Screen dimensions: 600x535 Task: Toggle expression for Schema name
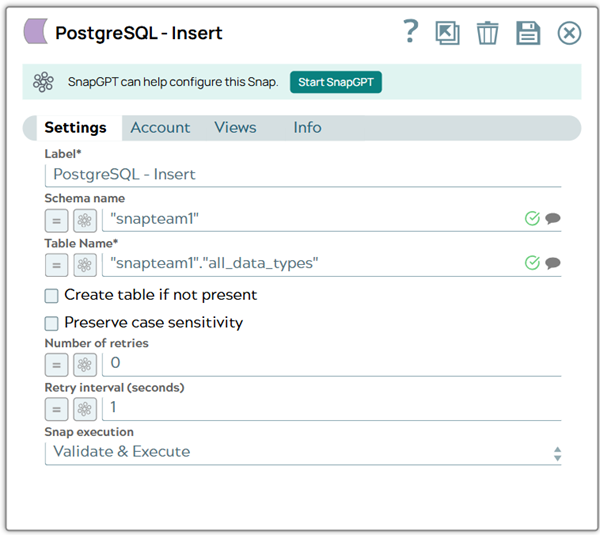(57, 220)
